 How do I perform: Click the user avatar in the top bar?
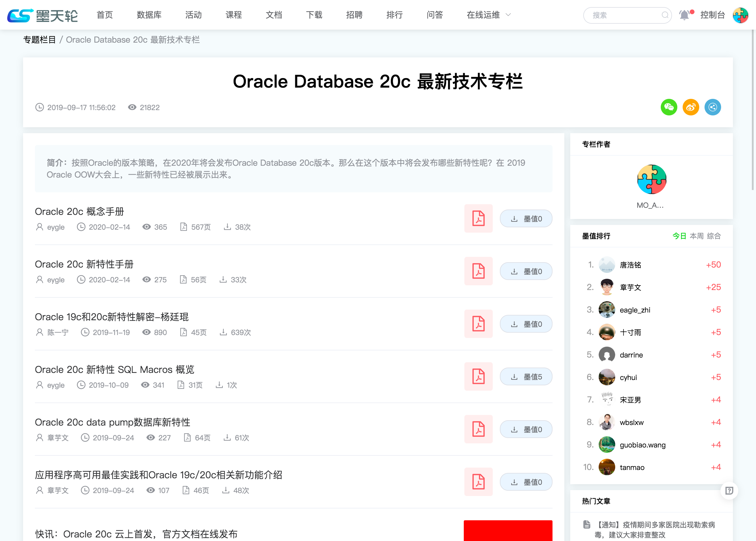pos(740,15)
